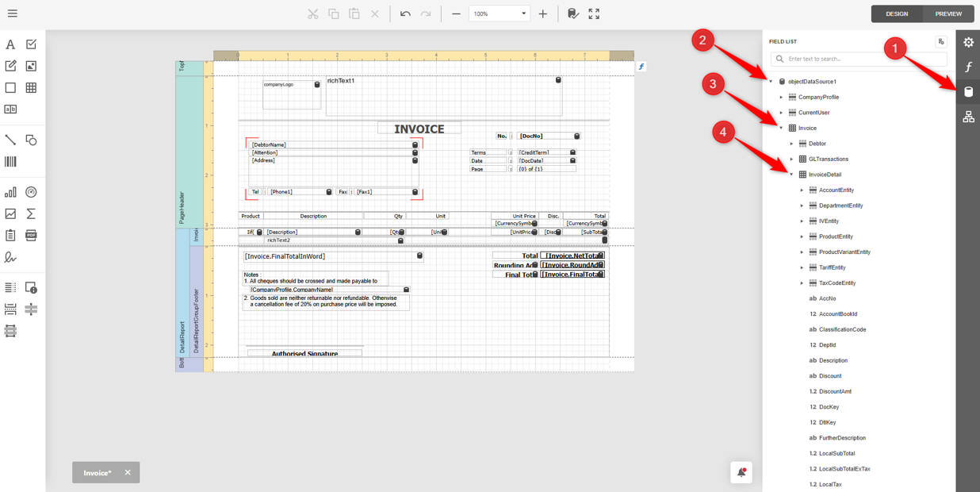Expand the TaxCodeEntity node
The width and height of the screenshot is (980, 492).
click(x=802, y=283)
